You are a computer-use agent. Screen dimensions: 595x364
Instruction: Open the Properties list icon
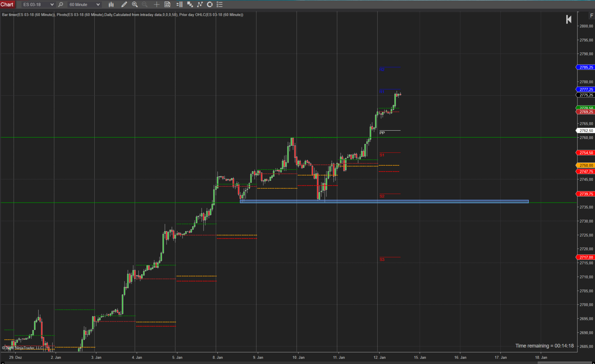pos(220,5)
